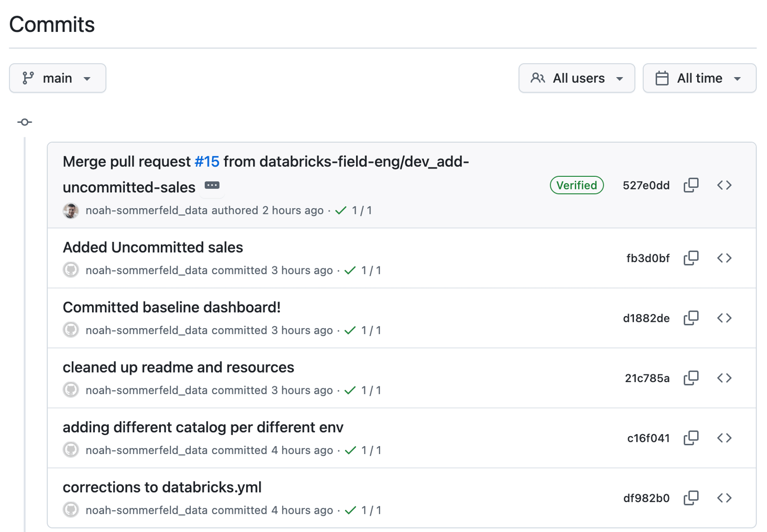Open the All users filter dropdown
The height and width of the screenshot is (532, 767).
tap(576, 78)
